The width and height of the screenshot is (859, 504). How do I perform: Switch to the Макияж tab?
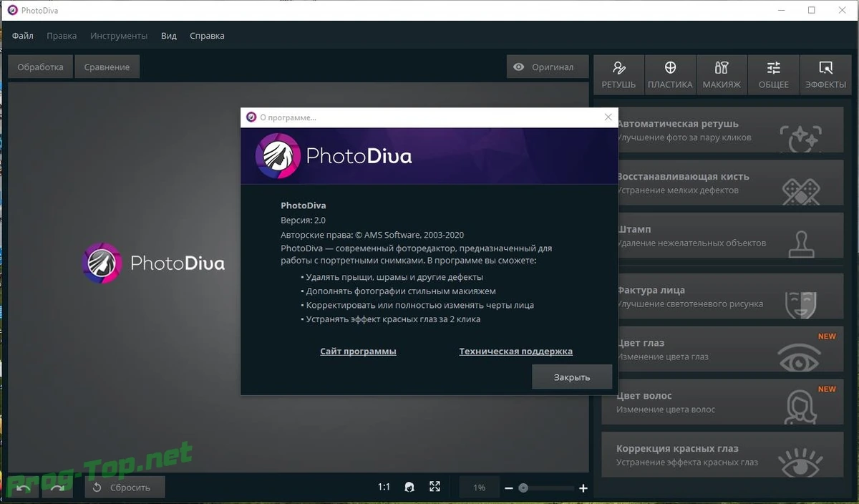(722, 74)
